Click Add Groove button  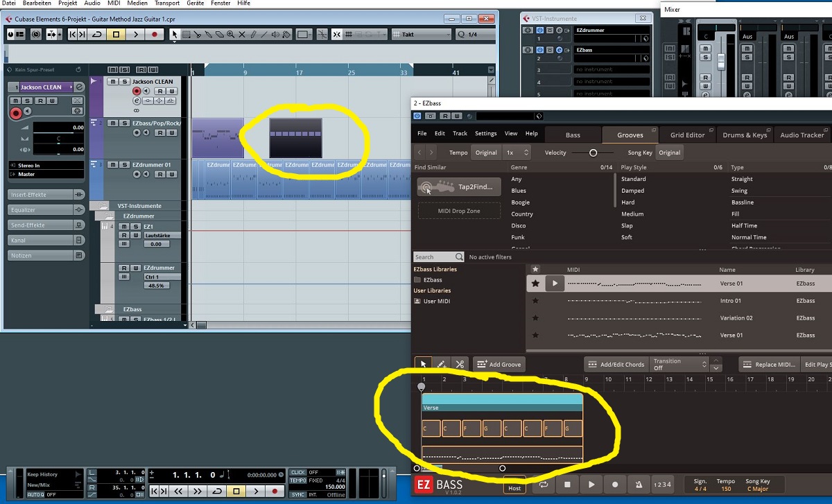pyautogui.click(x=499, y=364)
